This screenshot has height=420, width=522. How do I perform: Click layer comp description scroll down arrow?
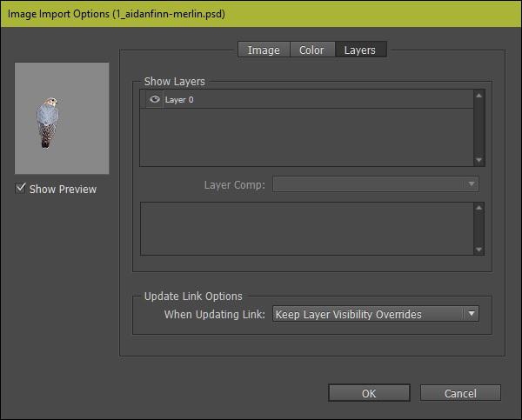point(478,250)
